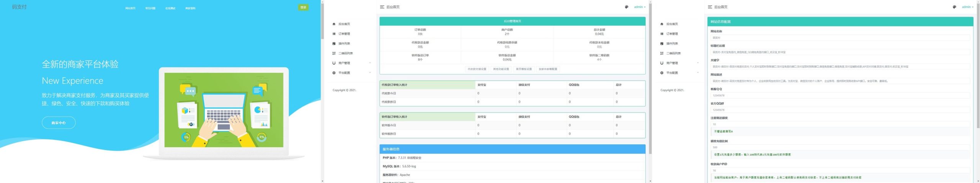Click the home icon in dashboard panel sidebar

pyautogui.click(x=334, y=24)
